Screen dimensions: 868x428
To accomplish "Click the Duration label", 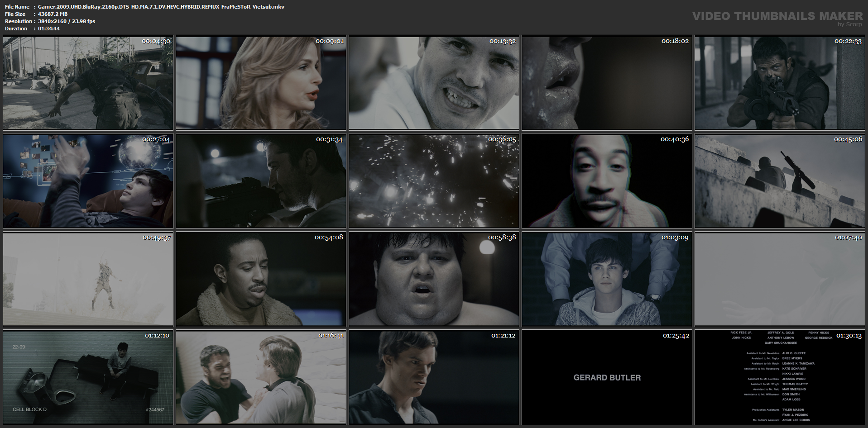I will [x=16, y=29].
